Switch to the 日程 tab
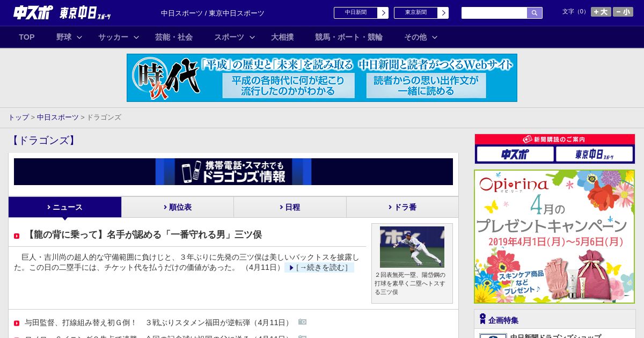644x338 pixels. (290, 207)
